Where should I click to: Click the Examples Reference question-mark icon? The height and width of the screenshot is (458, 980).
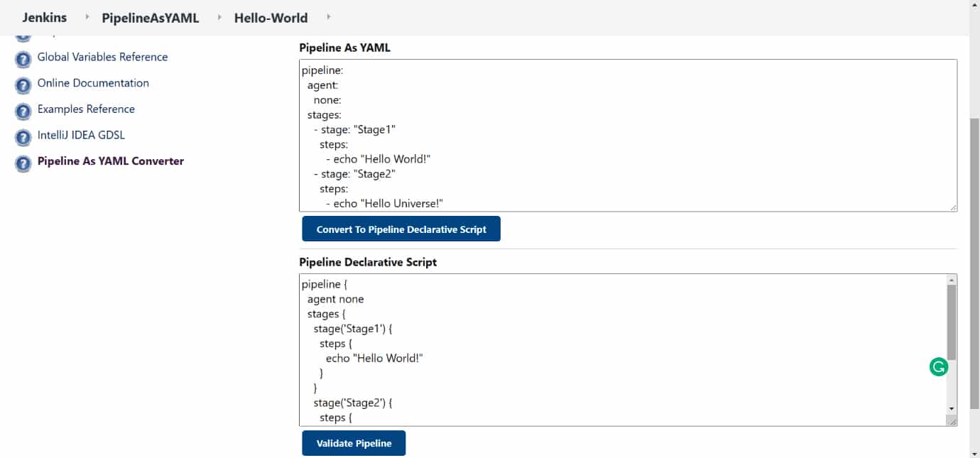click(x=23, y=111)
